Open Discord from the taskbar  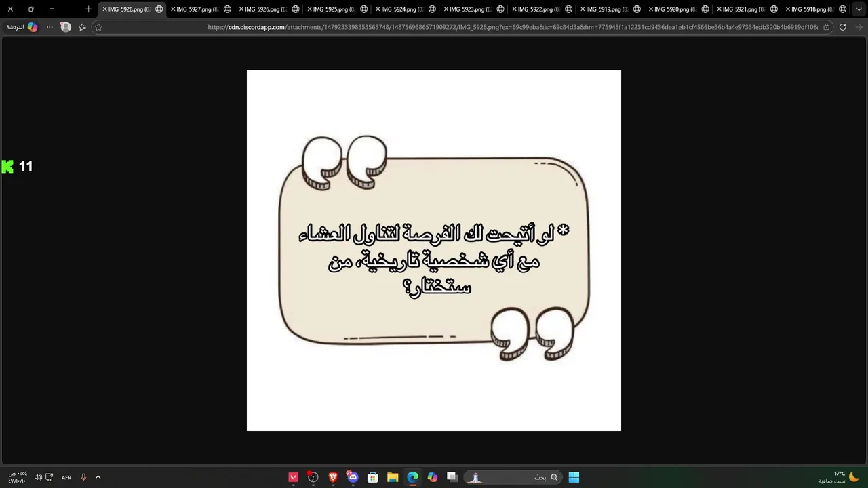353,477
